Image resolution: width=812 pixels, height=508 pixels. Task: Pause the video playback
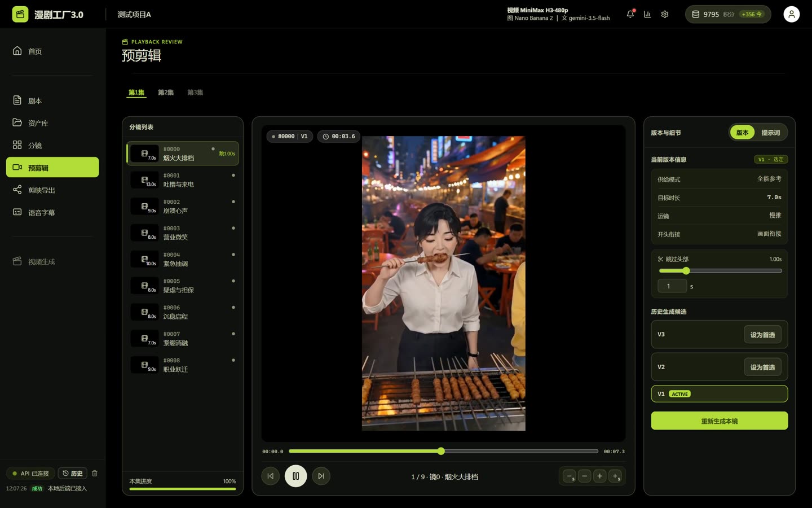[x=296, y=476]
